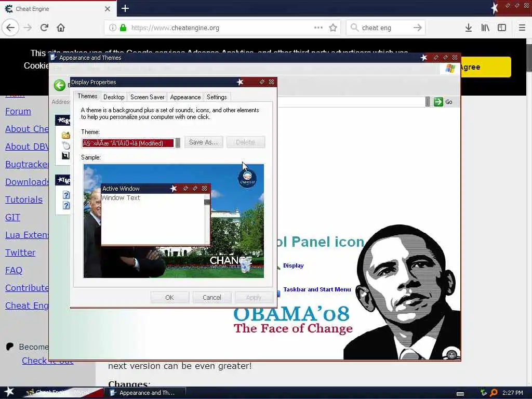Screen dimensions: 532x399
Task: Open the Screen Saver tab
Action: pos(147,97)
